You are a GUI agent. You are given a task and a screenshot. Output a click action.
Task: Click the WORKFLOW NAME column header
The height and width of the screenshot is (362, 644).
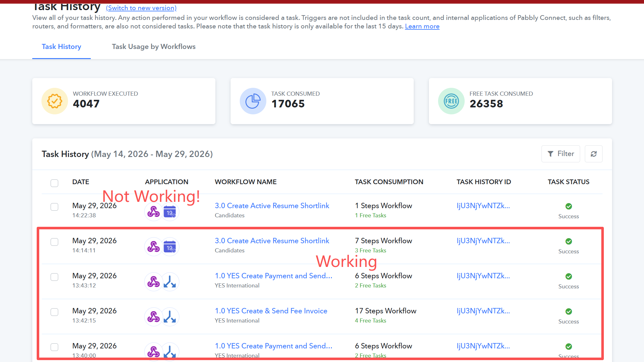click(x=246, y=182)
